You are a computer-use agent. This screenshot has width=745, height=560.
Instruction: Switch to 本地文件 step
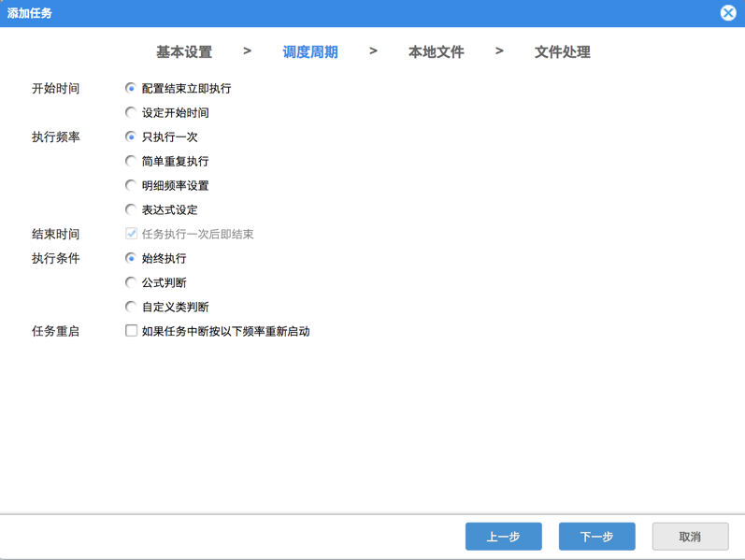pos(437,51)
